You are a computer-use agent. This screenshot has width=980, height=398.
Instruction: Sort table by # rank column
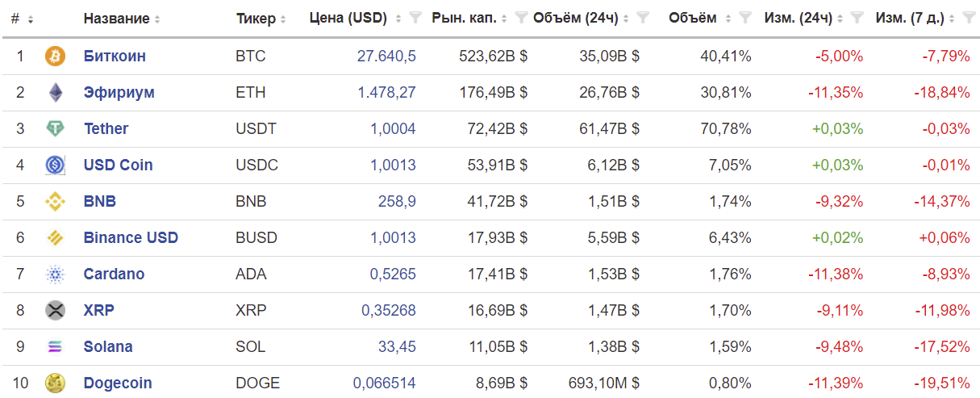(22, 19)
